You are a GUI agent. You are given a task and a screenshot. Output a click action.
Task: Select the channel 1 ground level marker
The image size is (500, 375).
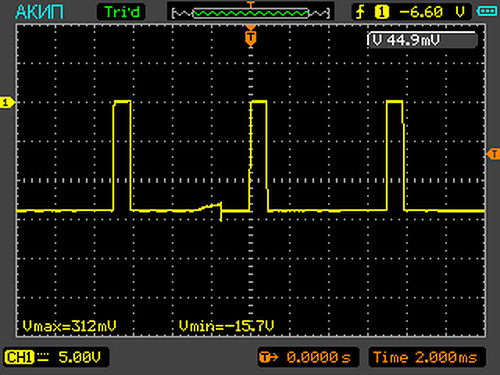7,103
